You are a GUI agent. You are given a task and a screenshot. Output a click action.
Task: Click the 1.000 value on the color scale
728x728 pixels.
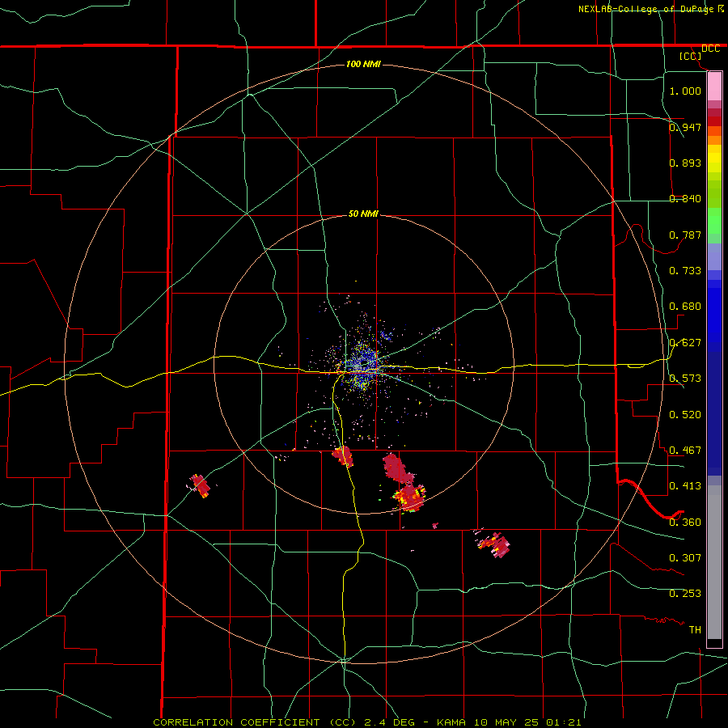(x=685, y=91)
